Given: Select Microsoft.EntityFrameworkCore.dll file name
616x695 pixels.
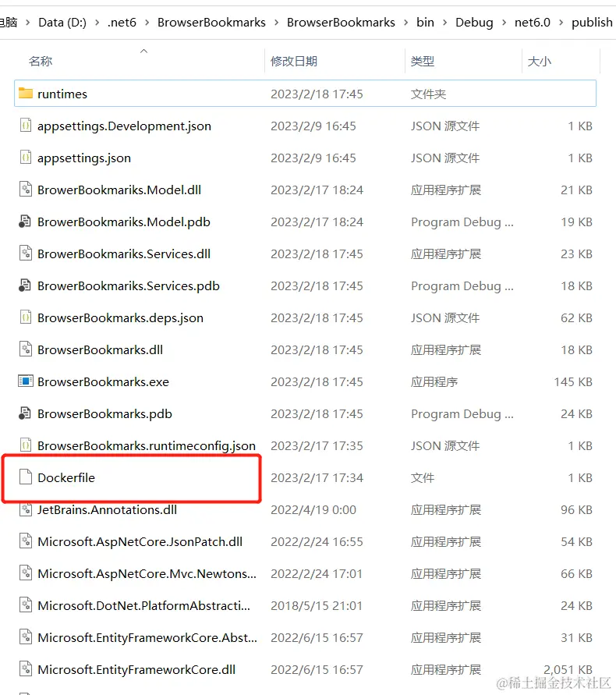Looking at the screenshot, I should (x=136, y=669).
